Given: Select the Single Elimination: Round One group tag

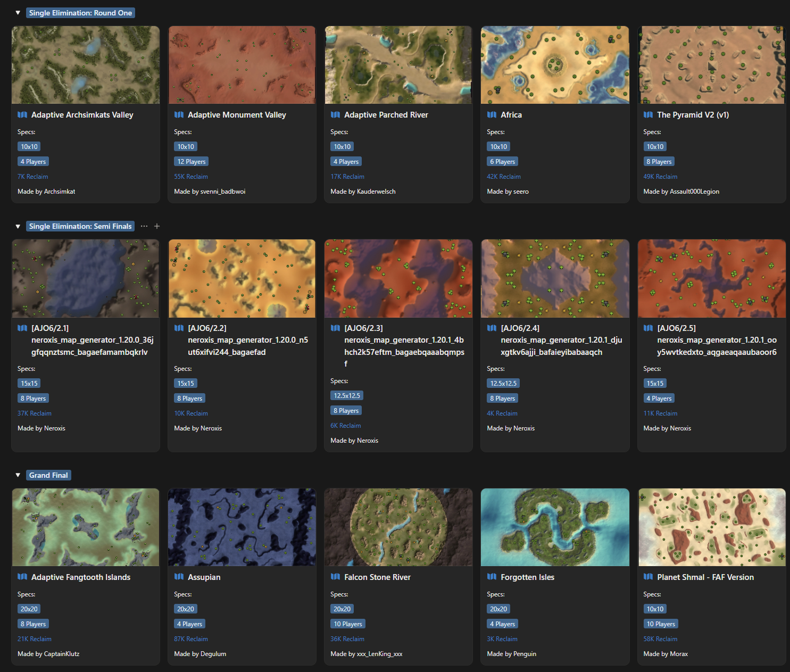Looking at the screenshot, I should [x=80, y=13].
